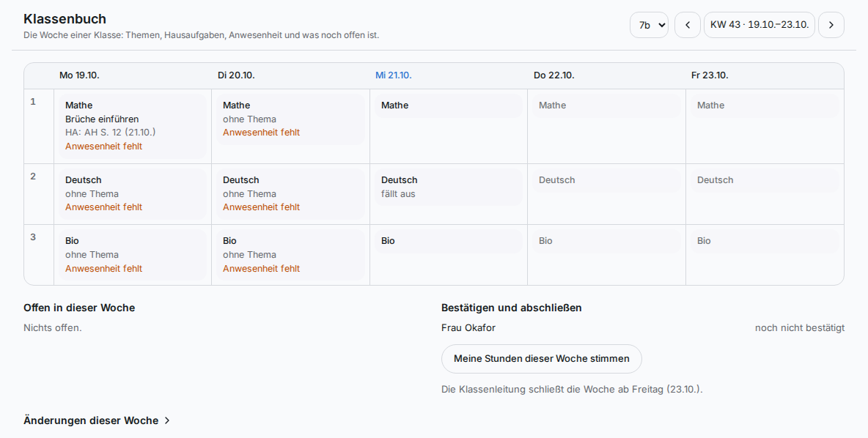Viewport: 868px width, 438px height.
Task: Click the 'Nichts offen.' text
Action: [53, 328]
